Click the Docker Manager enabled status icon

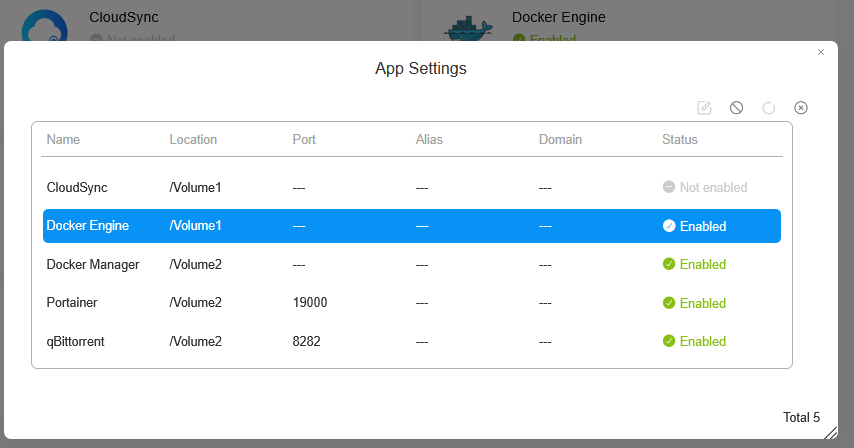click(669, 264)
